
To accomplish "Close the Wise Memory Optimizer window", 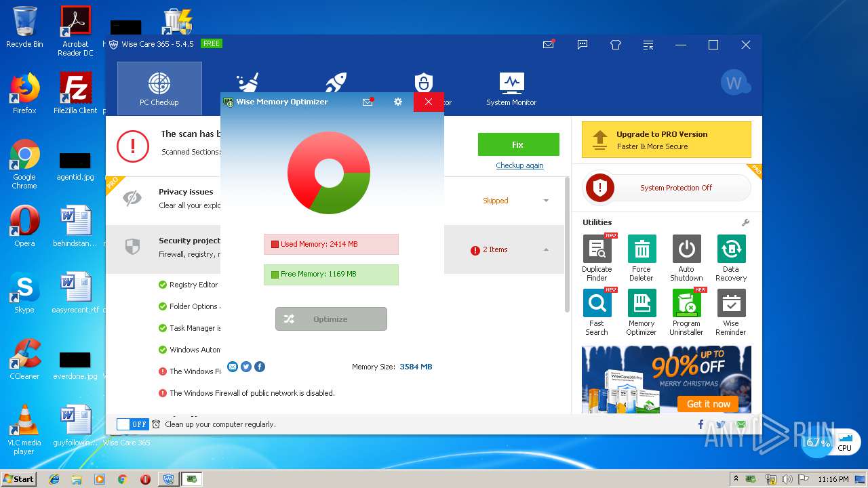I will pos(429,102).
